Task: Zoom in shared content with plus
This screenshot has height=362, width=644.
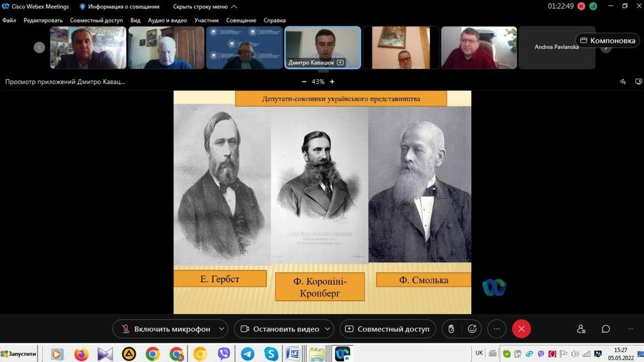Action: [x=332, y=82]
